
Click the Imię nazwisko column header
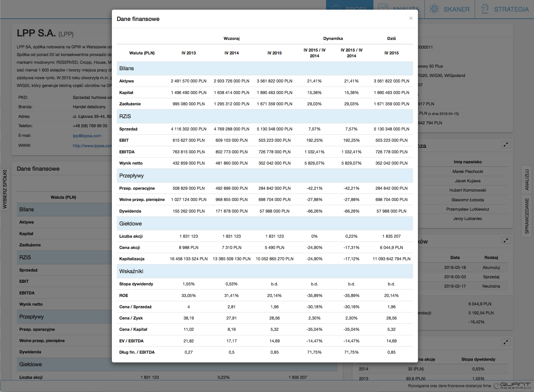coord(468,162)
